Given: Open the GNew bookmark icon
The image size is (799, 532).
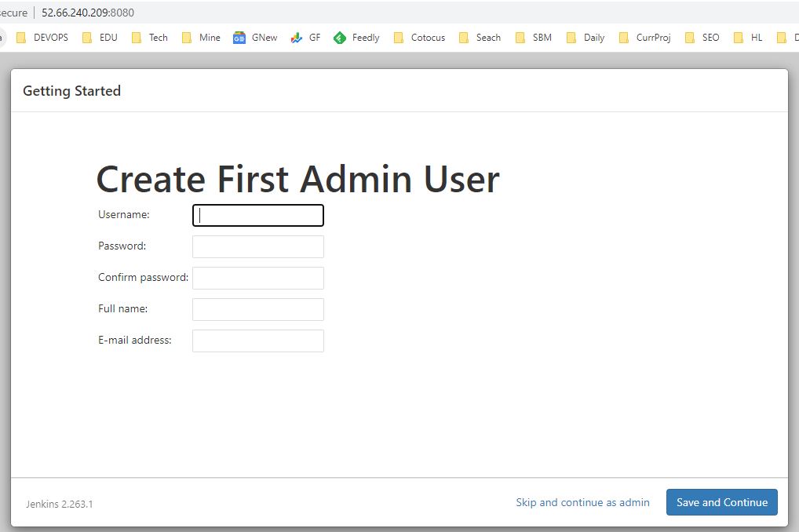Looking at the screenshot, I should click(x=239, y=38).
